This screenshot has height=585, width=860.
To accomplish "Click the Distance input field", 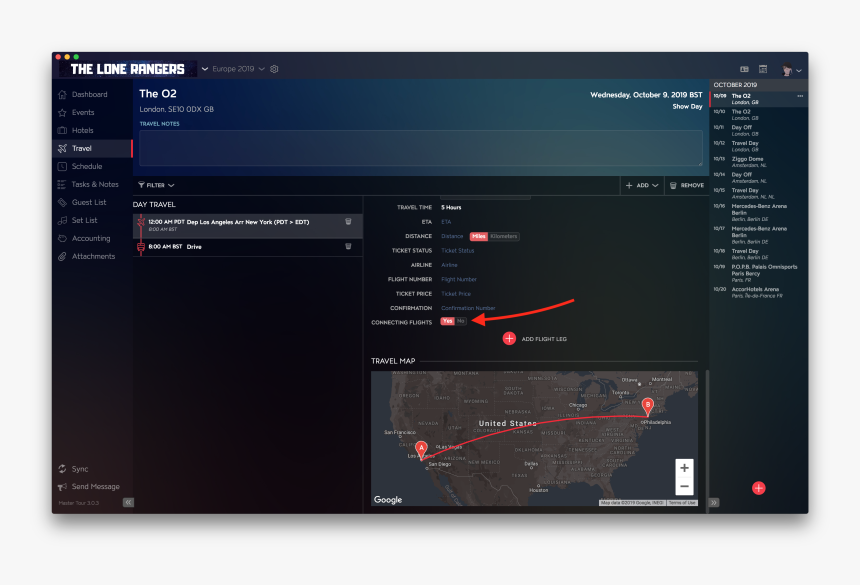I will tap(454, 236).
